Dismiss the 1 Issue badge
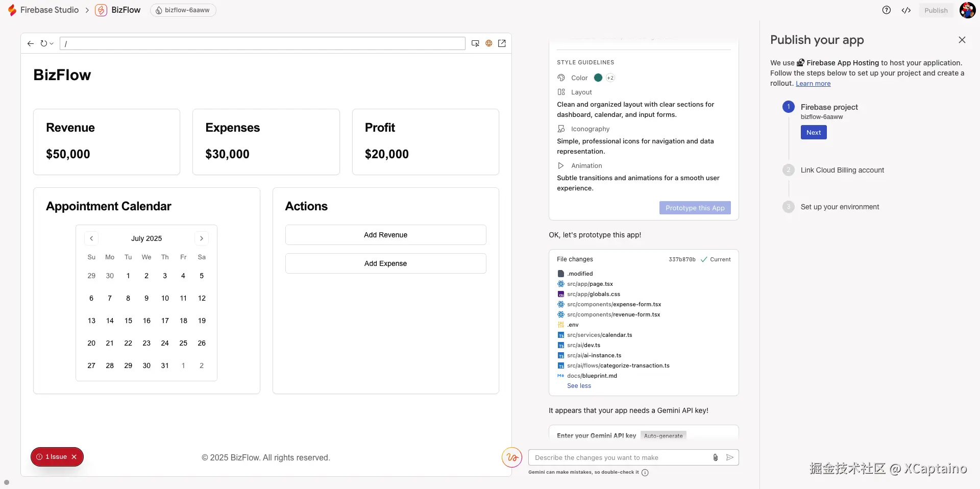 [74, 457]
